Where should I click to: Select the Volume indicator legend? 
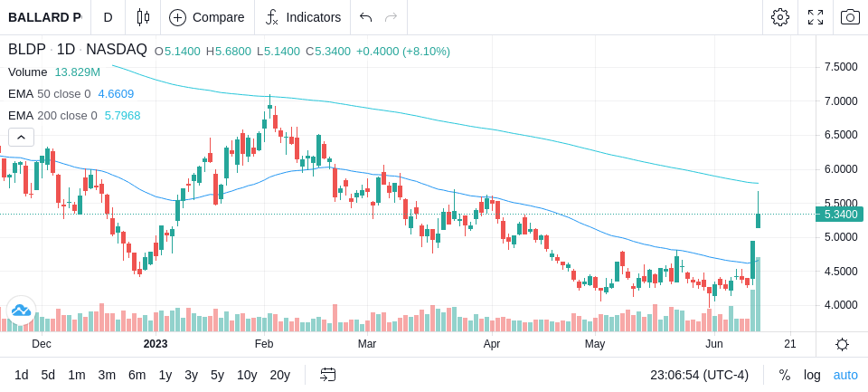[28, 72]
